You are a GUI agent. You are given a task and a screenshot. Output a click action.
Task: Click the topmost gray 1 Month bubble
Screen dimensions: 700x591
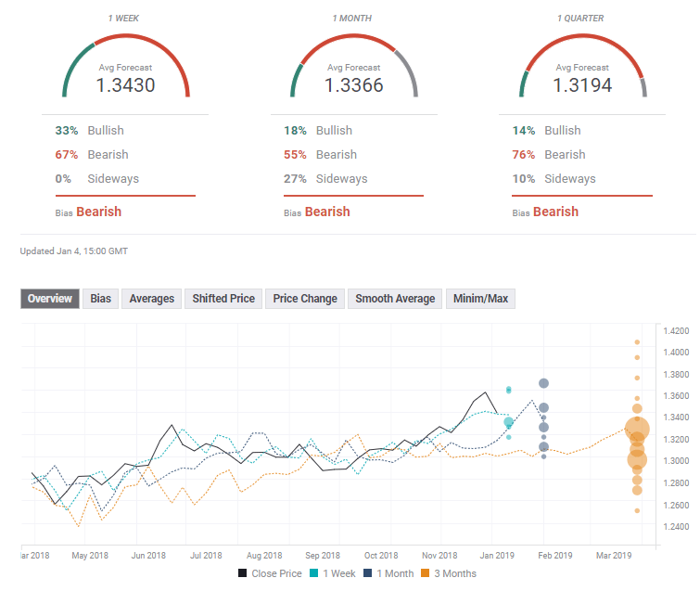tap(543, 383)
